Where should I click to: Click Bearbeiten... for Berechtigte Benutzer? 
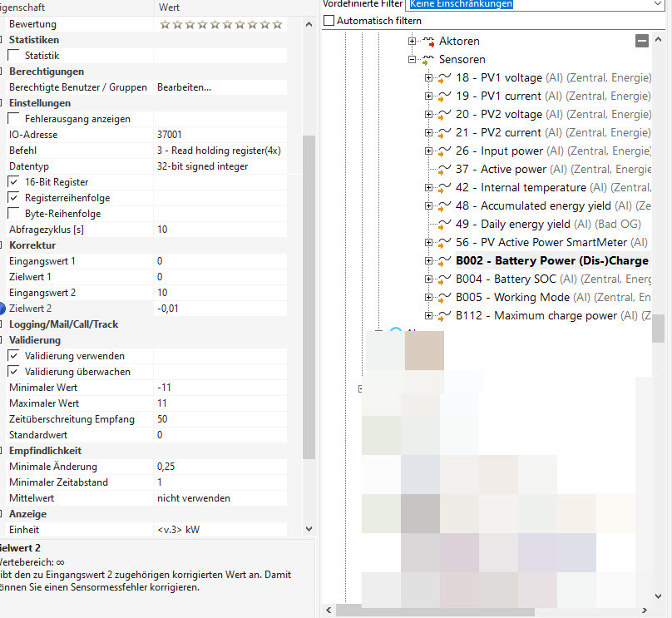pos(185,87)
